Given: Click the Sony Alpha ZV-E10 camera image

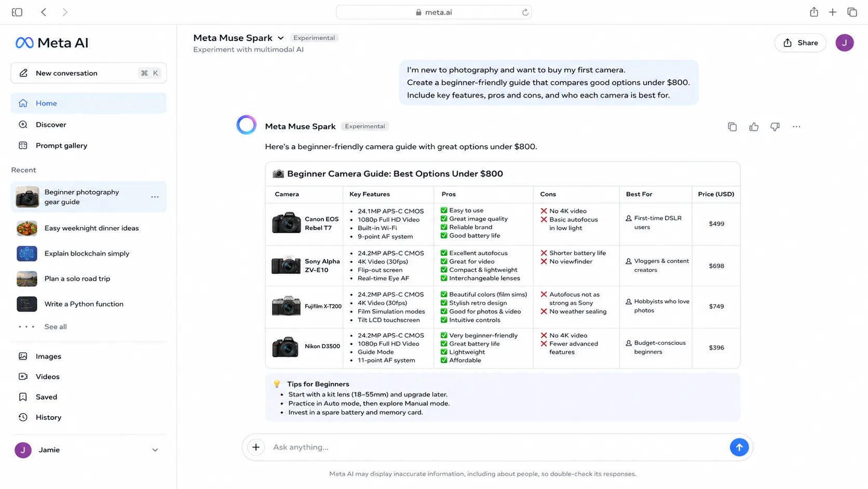Looking at the screenshot, I should 286,265.
